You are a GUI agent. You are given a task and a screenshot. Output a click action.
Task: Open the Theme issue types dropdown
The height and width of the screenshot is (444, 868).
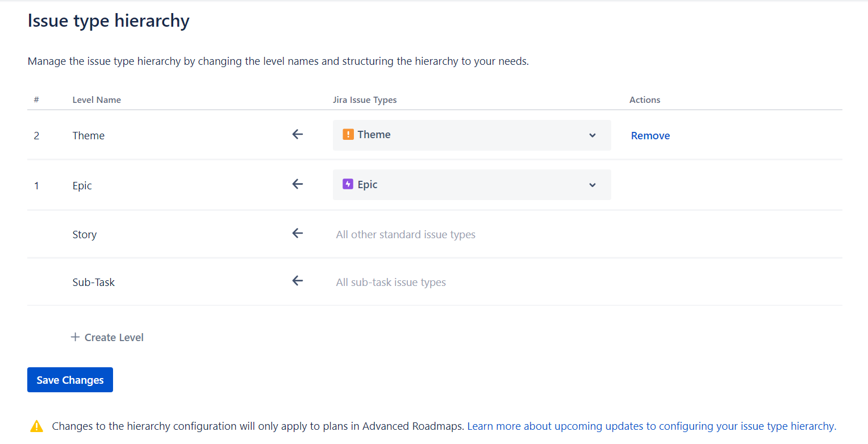(471, 135)
